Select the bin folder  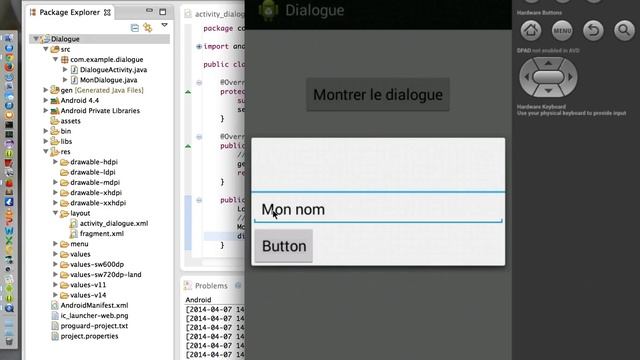coord(61,131)
